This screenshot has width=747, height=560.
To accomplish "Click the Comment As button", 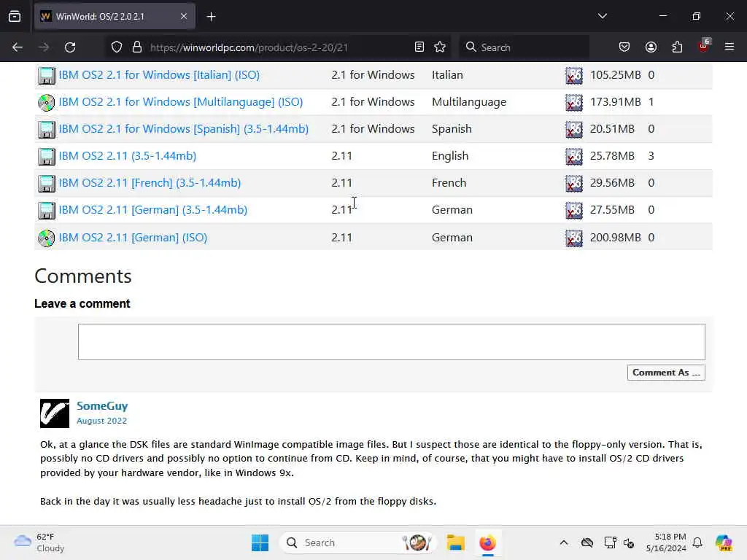I will click(666, 373).
